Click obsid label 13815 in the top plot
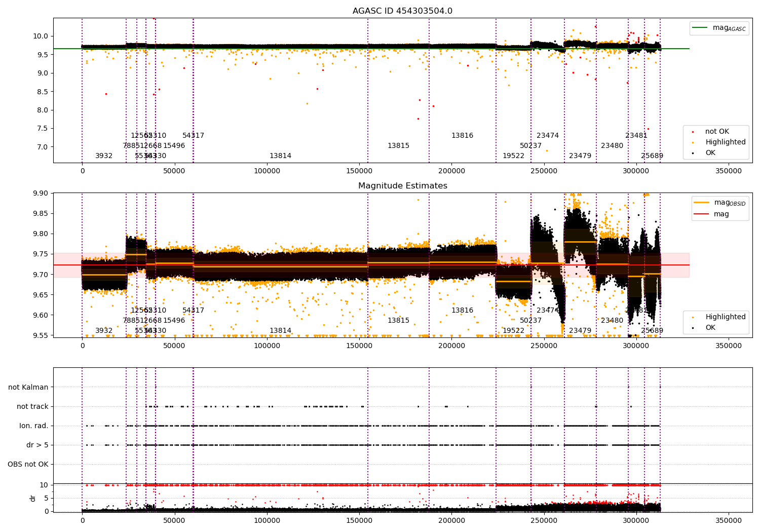This screenshot has height=532, width=760. tap(398, 146)
